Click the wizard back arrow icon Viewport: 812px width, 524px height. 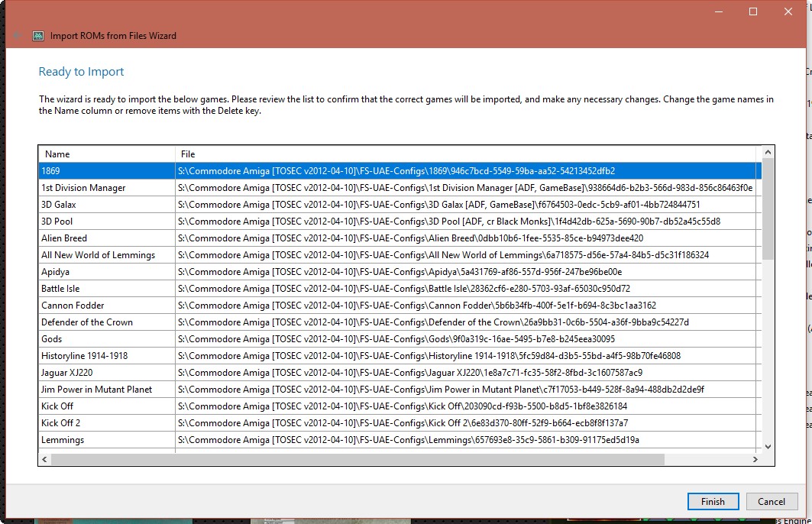16,36
